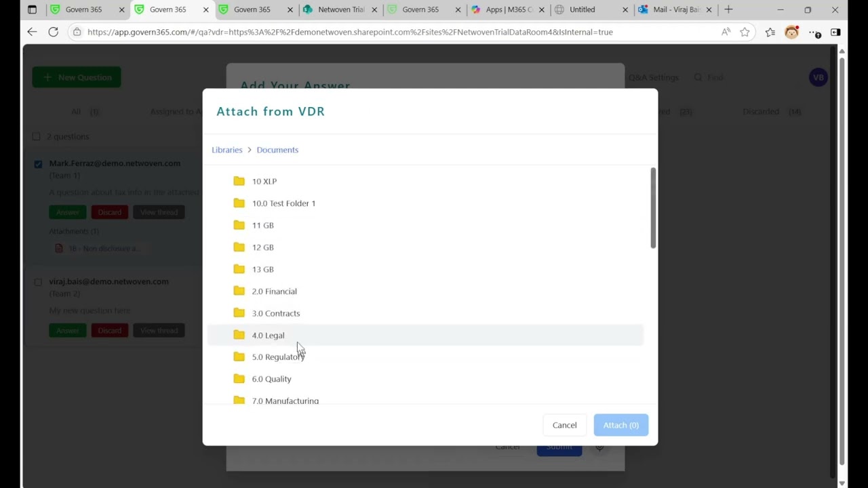Screen dimensions: 868x488
Task: Click New Question button in background page
Action: tap(77, 77)
